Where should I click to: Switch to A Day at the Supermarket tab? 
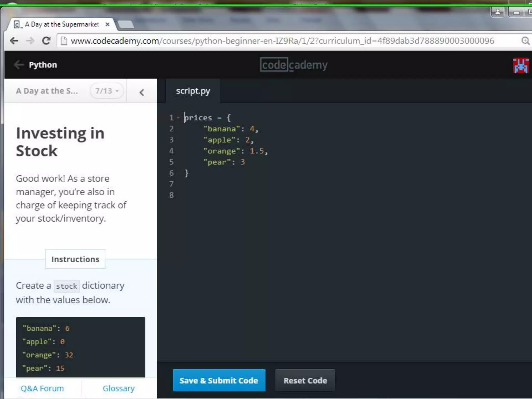tap(62, 24)
